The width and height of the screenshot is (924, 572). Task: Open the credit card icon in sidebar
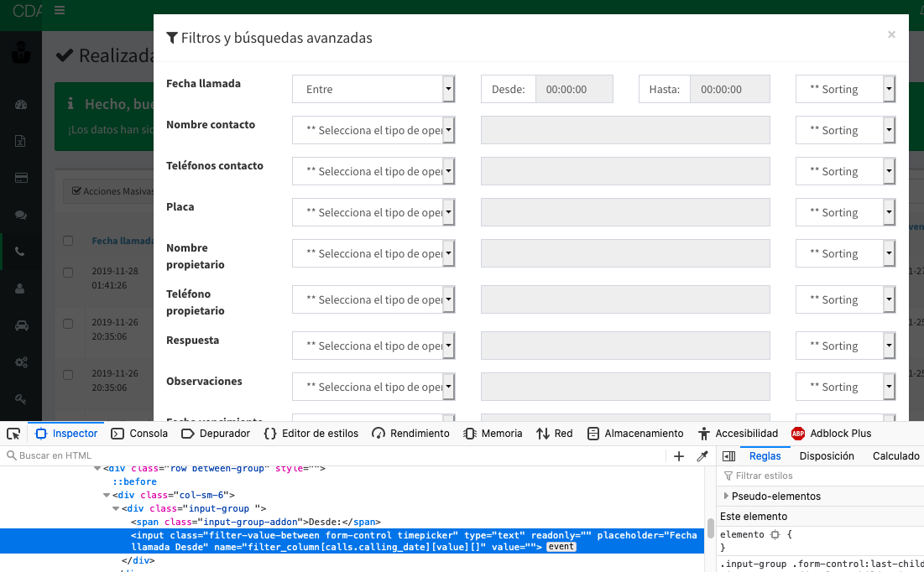[21, 178]
